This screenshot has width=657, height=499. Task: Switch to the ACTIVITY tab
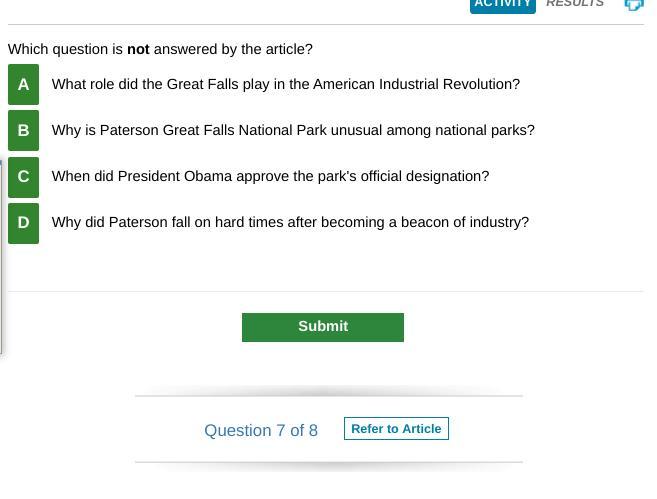pos(502,5)
